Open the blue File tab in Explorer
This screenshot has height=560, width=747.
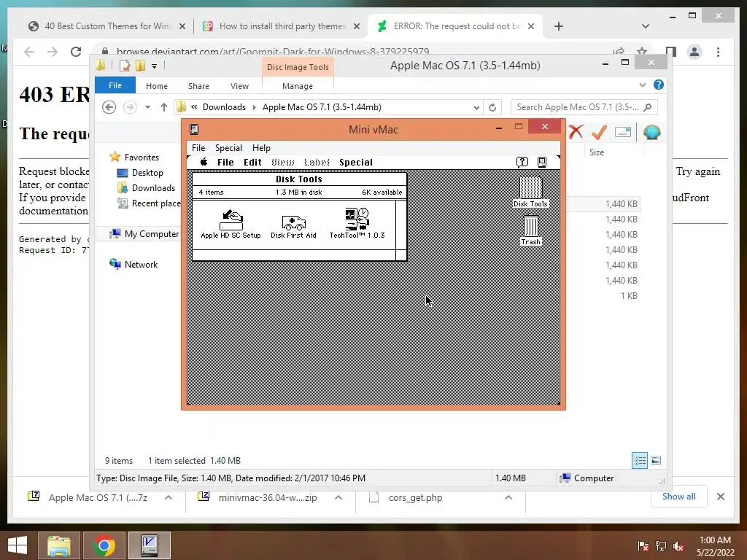pos(115,85)
